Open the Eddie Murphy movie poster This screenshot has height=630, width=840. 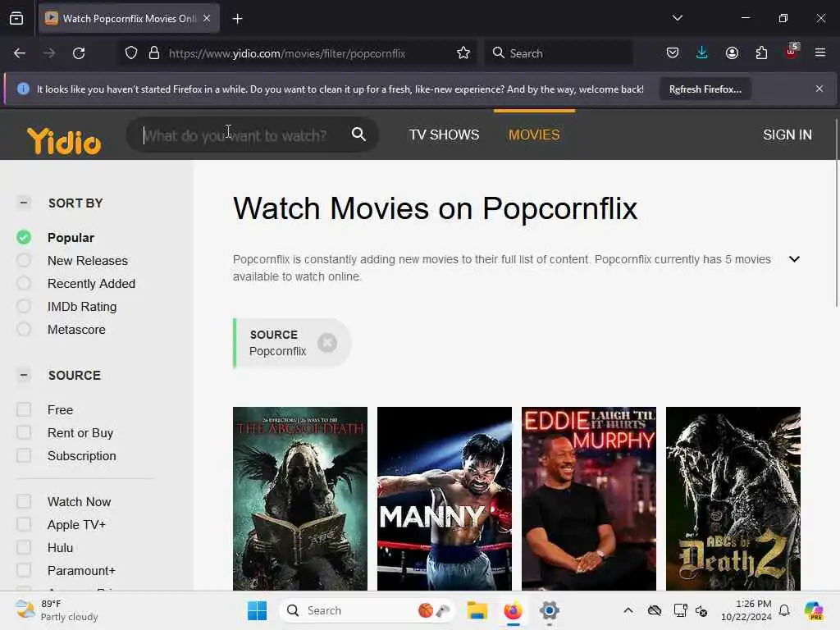tap(589, 499)
